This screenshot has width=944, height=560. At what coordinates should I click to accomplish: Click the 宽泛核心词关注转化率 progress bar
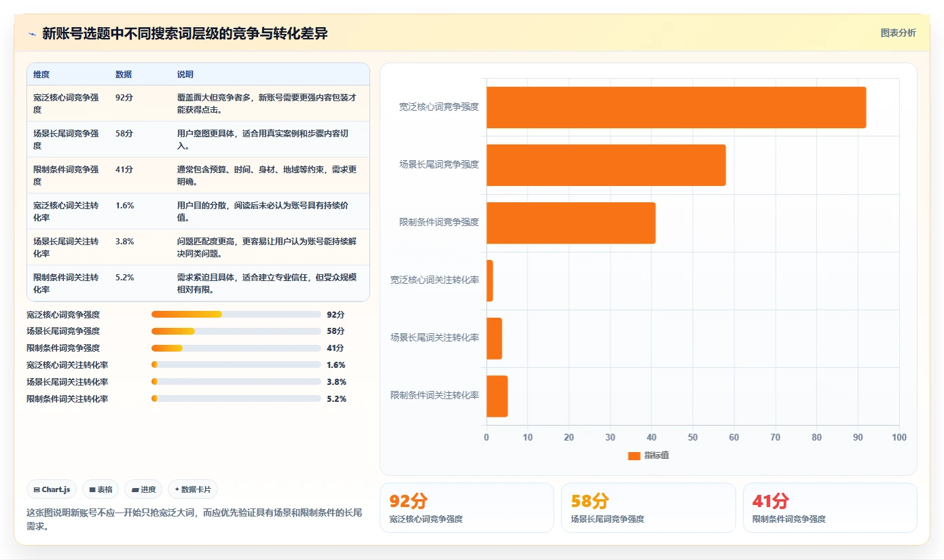click(236, 365)
